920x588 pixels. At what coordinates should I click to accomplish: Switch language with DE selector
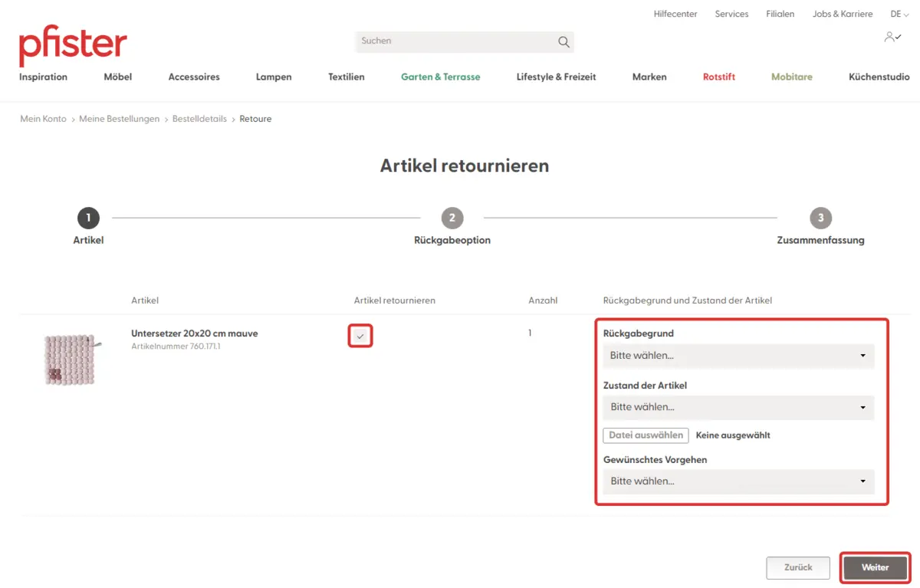click(x=899, y=14)
